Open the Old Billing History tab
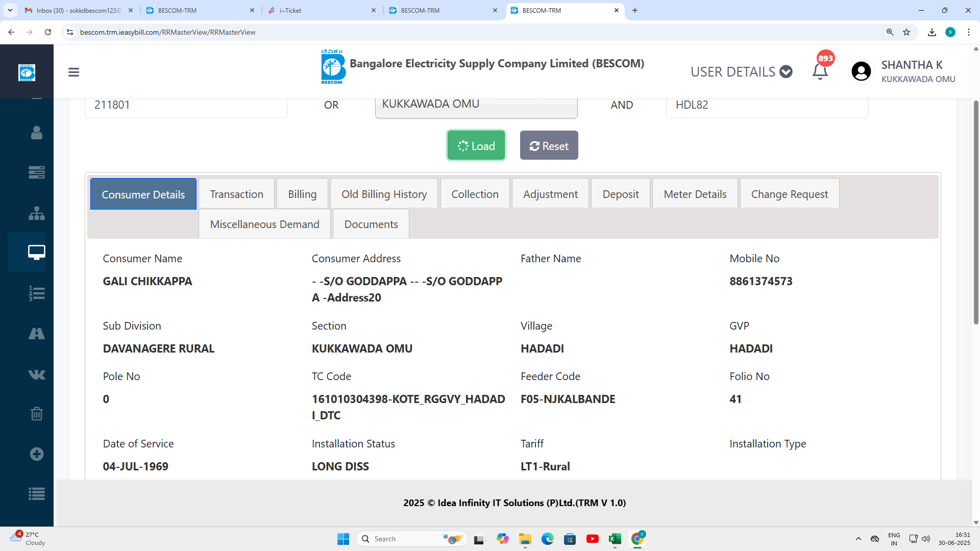The height and width of the screenshot is (551, 980). tap(384, 194)
